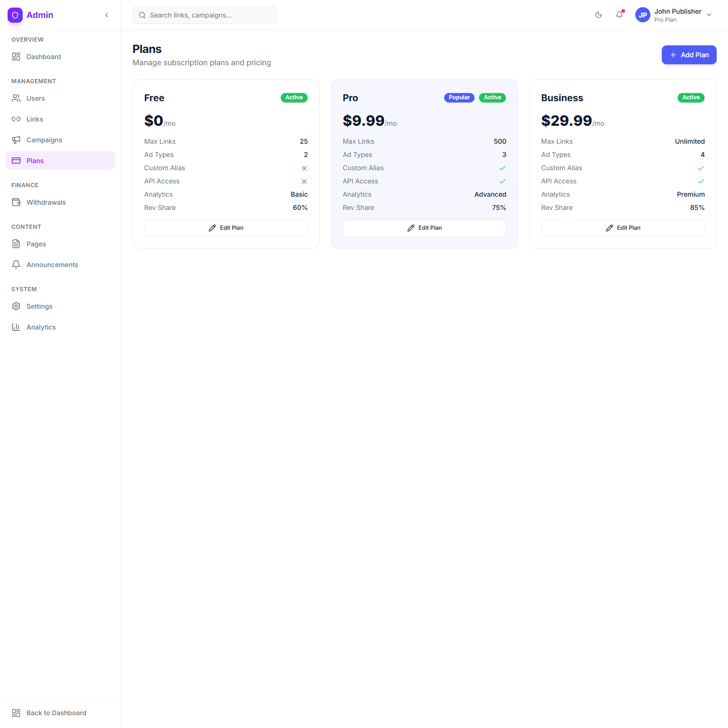Expand the John Publisher account dropdown arrow

click(x=709, y=15)
